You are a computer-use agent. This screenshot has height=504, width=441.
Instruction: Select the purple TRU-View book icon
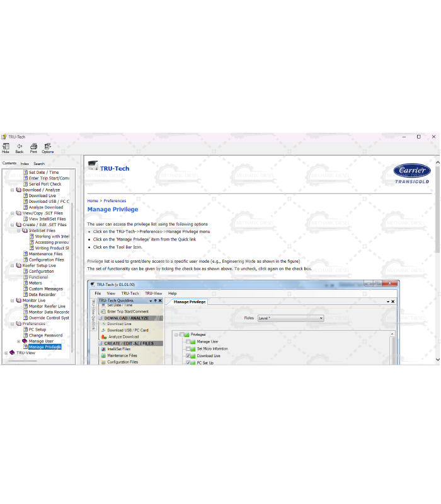click(12, 353)
